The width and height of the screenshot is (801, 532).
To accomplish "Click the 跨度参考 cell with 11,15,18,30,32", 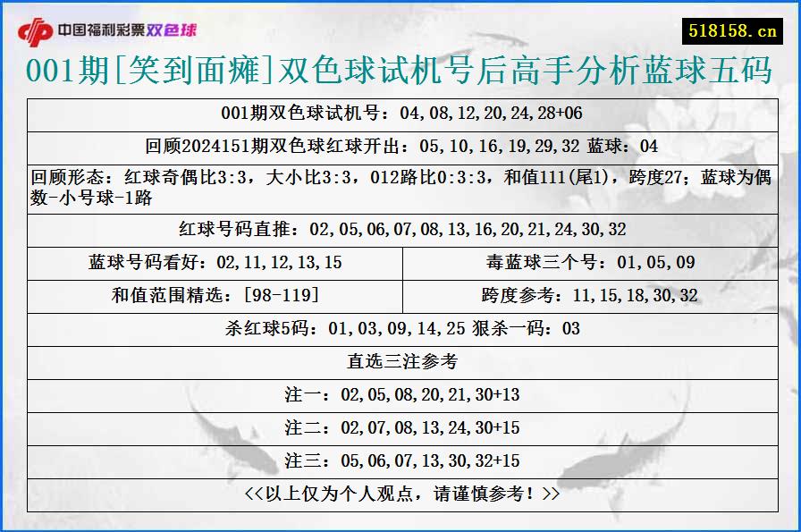I will pos(590,294).
